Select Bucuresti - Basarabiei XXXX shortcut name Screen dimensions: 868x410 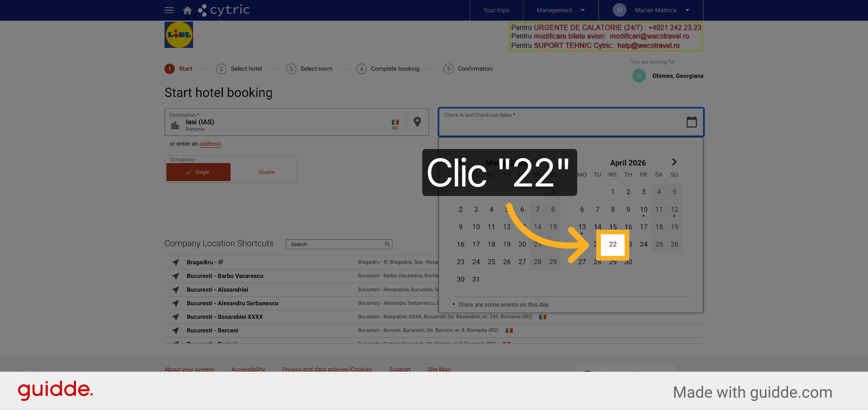point(225,317)
